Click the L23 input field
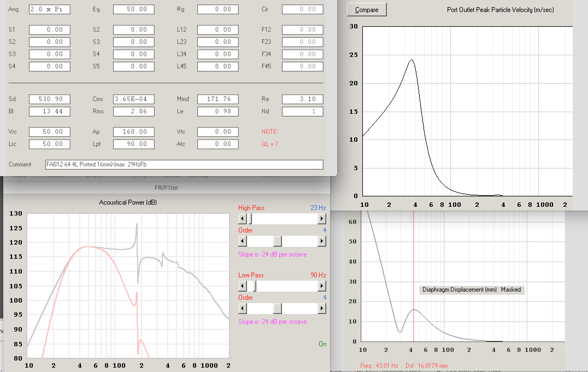588x372 pixels. coord(218,42)
